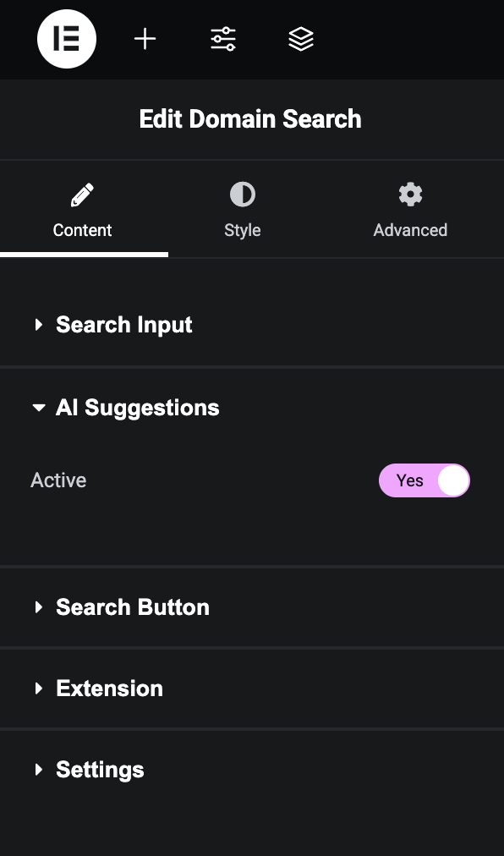This screenshot has width=504, height=856.
Task: Click the gear icon above Advanced
Action: tap(409, 194)
